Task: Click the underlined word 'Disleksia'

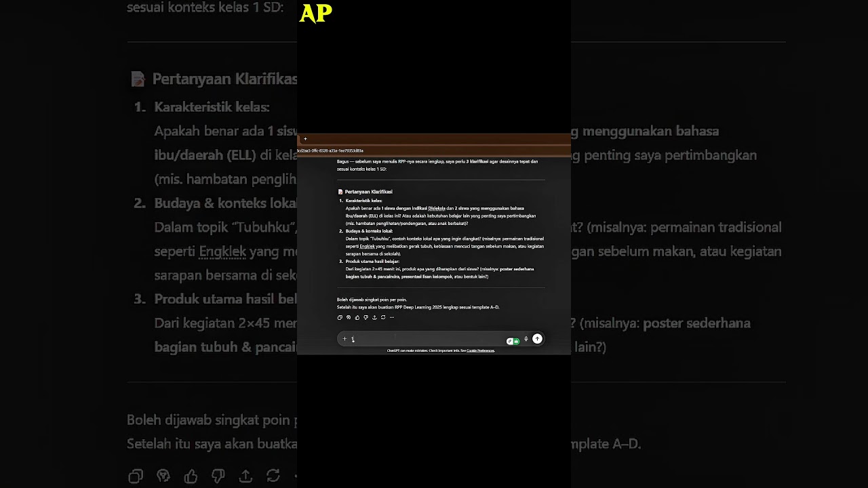Action: tap(437, 208)
